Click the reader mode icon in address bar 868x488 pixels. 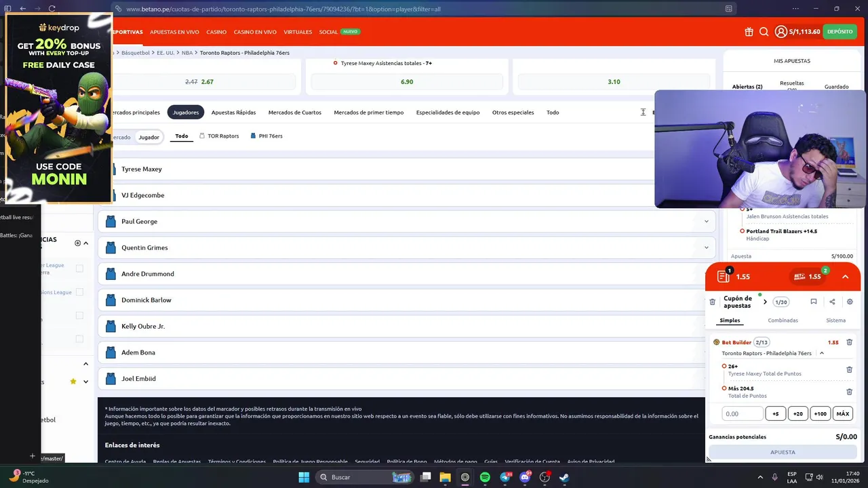[x=729, y=9]
